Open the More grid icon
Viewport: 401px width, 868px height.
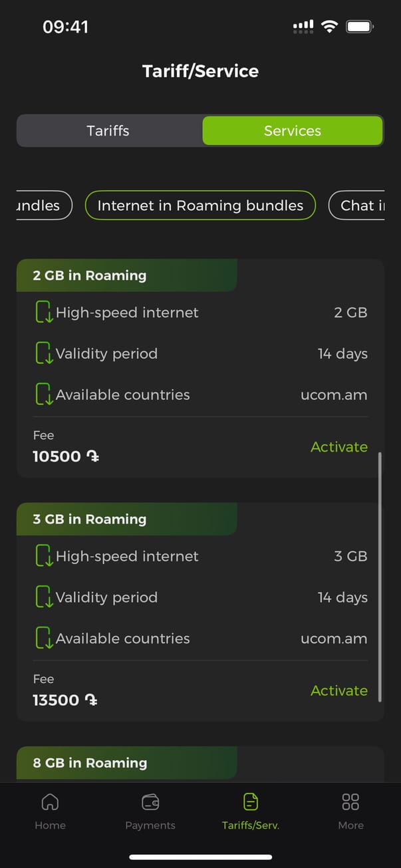tap(350, 801)
